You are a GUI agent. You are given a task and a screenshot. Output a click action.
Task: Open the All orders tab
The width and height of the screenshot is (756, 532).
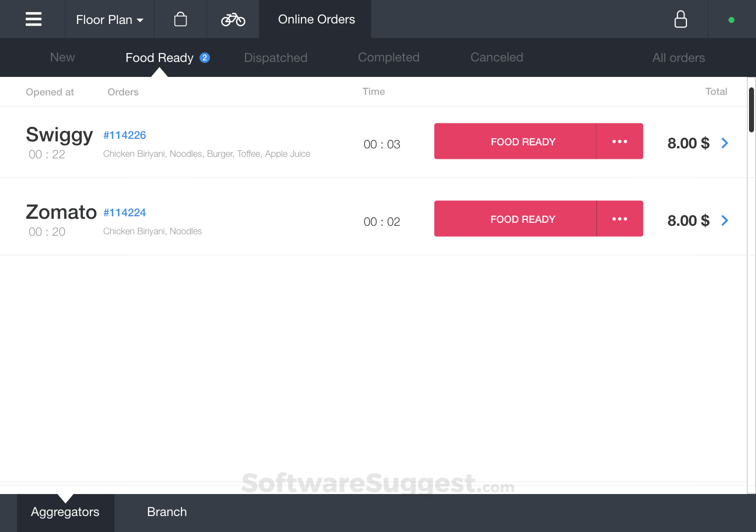pos(678,58)
